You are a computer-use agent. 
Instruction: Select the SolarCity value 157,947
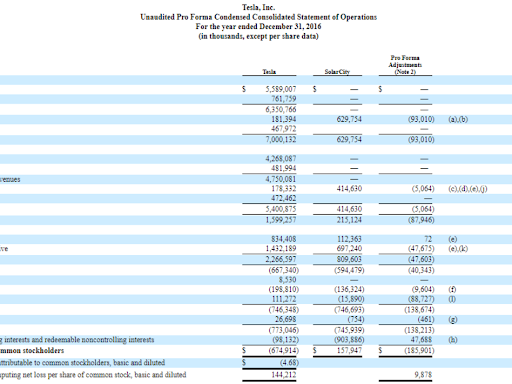click(349, 350)
